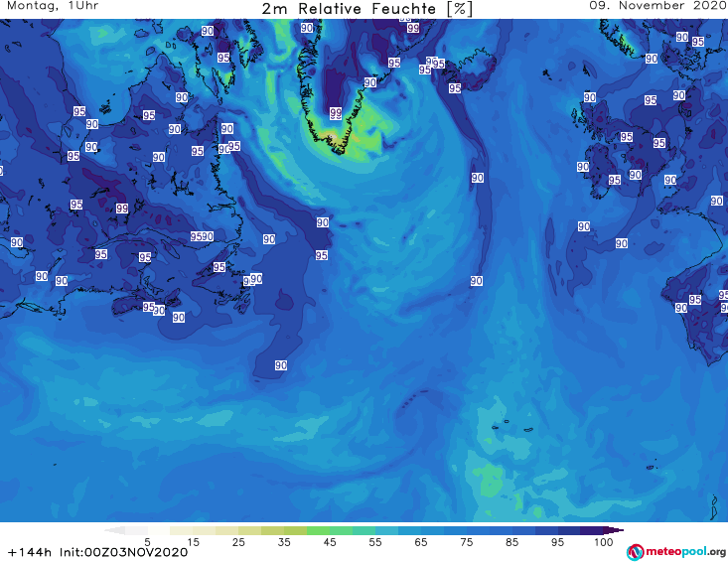This screenshot has height=562, width=728.
Task: Click the '55' tick on the color scale
Action: point(375,542)
